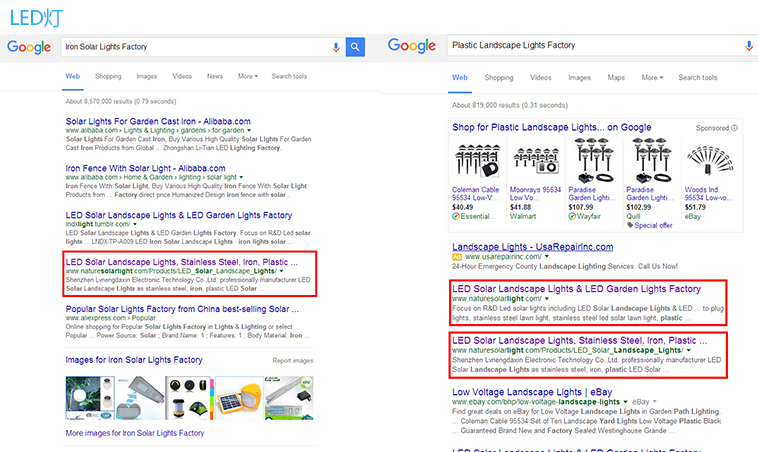Open Landscape Lights - UsaRepairInc.com ad
Screen dimensions: 758x452
click(x=533, y=247)
